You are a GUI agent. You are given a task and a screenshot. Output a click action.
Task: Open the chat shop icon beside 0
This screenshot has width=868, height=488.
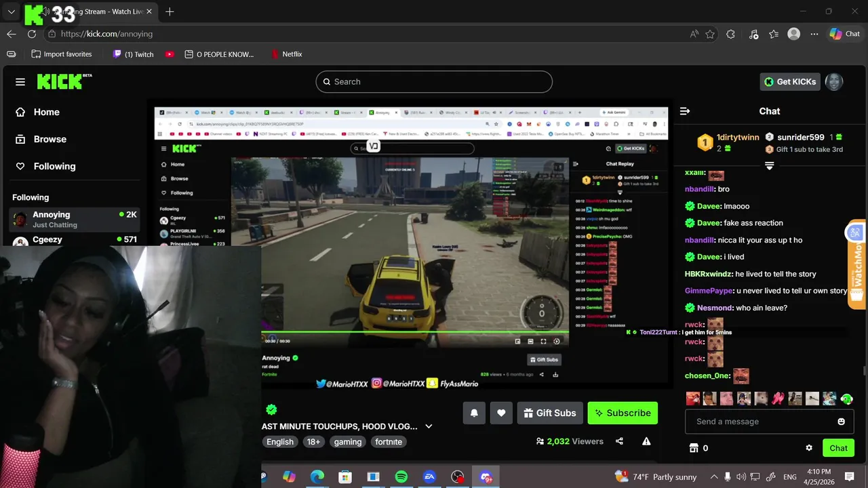tap(693, 448)
